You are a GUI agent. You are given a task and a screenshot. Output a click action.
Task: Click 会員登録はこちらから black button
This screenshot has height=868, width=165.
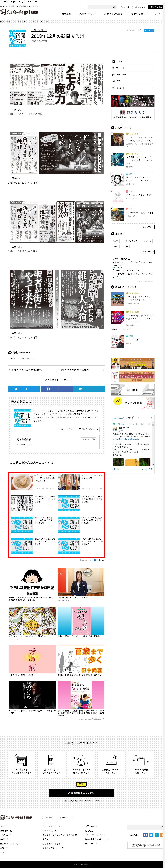(x=81, y=793)
